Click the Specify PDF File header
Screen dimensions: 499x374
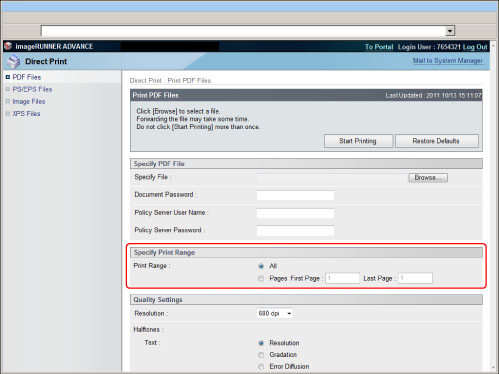(x=306, y=164)
